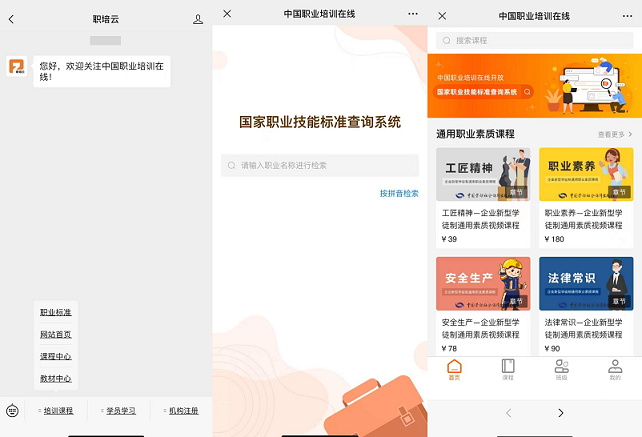Select 网站首页 from the popup menu
The height and width of the screenshot is (437, 642).
pos(56,335)
